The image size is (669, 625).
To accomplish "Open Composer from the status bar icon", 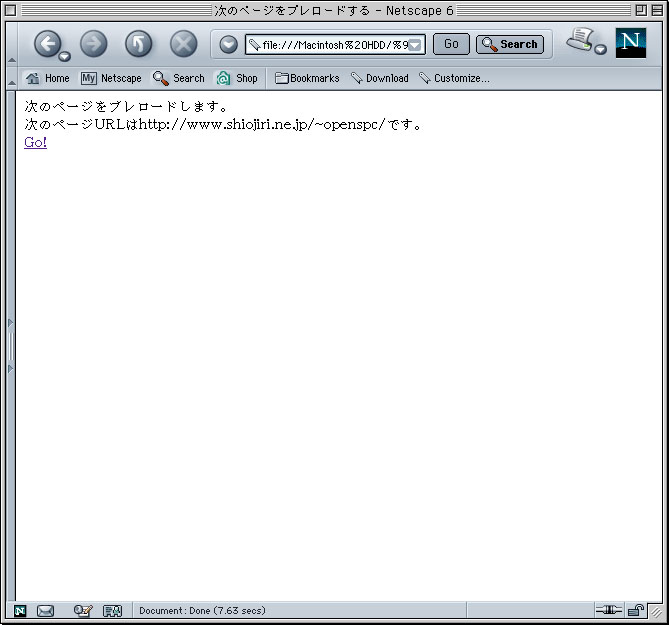I will [83, 611].
